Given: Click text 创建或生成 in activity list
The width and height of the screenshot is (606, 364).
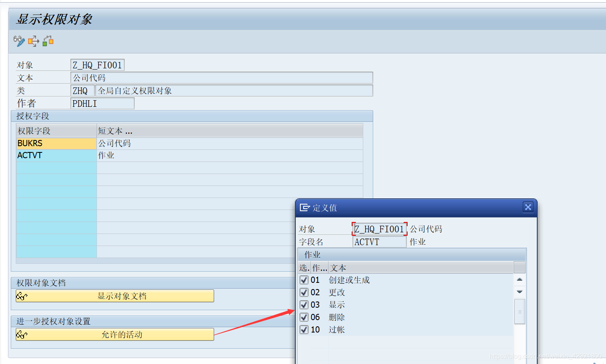Looking at the screenshot, I should (x=349, y=280).
